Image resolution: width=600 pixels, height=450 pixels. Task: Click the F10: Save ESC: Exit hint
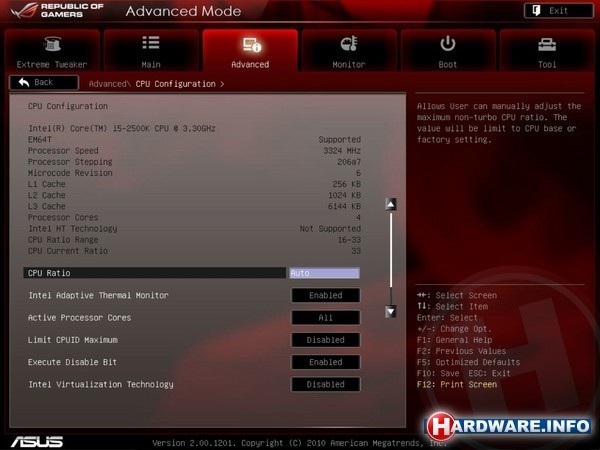pos(464,373)
